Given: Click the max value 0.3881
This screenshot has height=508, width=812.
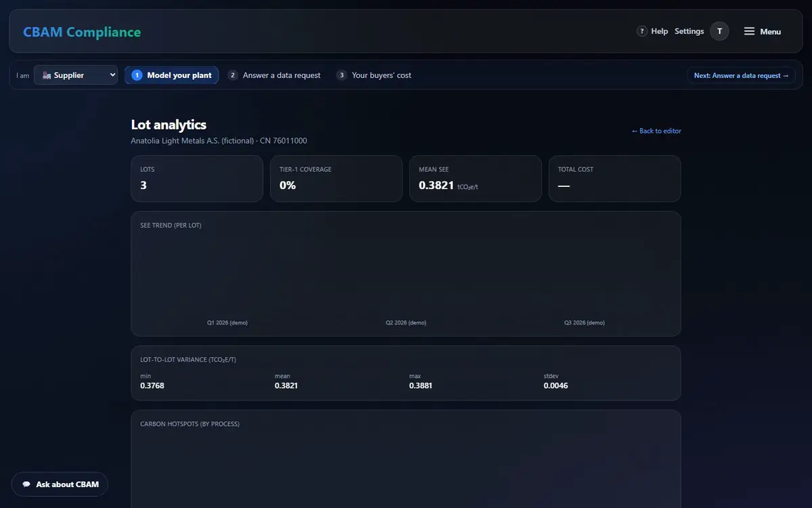Looking at the screenshot, I should [421, 385].
